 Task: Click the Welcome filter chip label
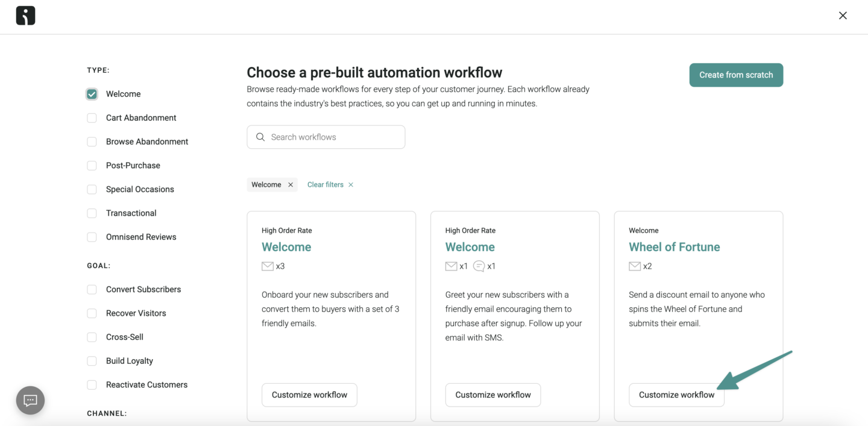(x=266, y=185)
